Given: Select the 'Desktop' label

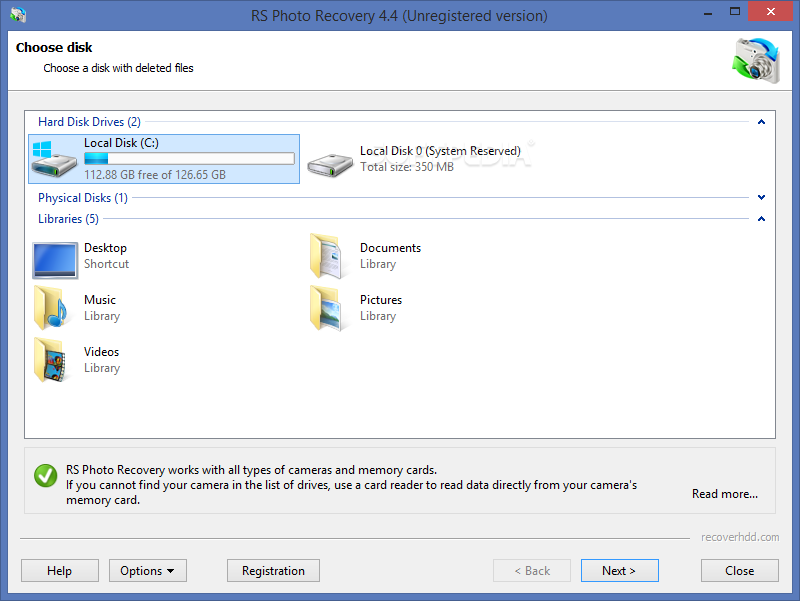Looking at the screenshot, I should pos(106,248).
